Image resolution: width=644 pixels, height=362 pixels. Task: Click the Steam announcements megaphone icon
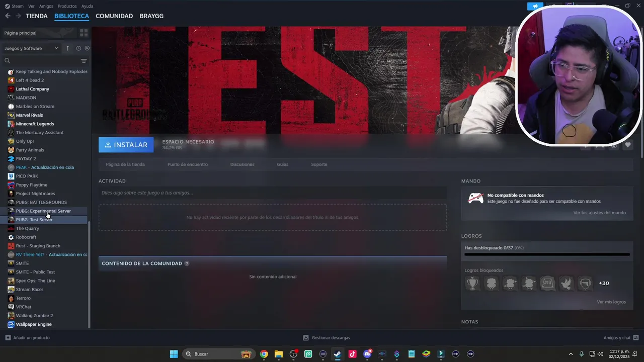(535, 7)
